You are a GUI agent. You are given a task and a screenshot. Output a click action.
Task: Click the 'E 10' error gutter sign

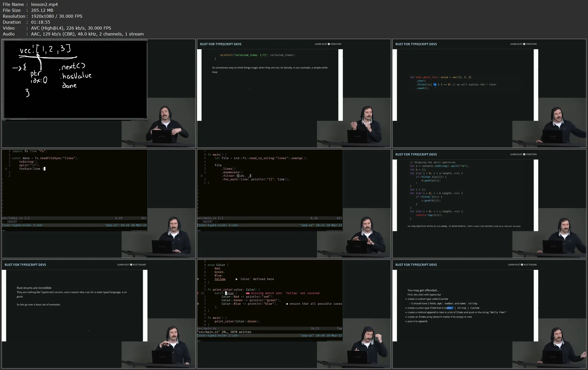click(x=201, y=293)
